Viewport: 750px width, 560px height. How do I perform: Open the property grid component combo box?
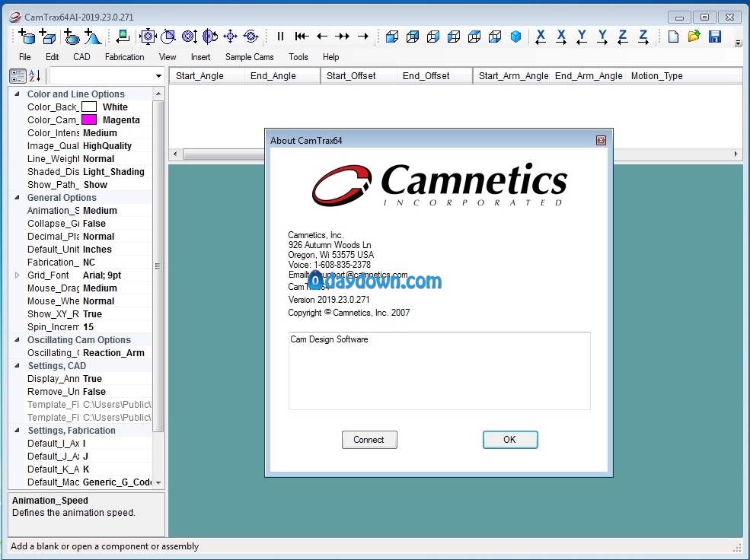107,76
